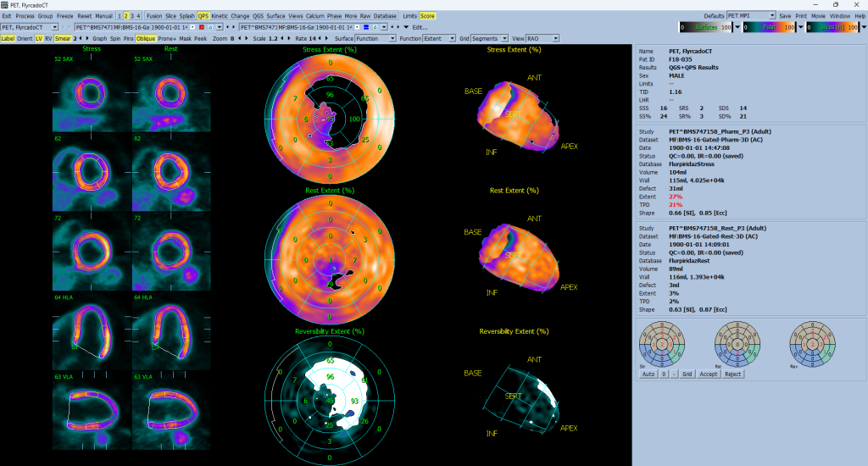Image resolution: width=868 pixels, height=466 pixels.
Task: Select display layout 4
Action: coord(138,16)
